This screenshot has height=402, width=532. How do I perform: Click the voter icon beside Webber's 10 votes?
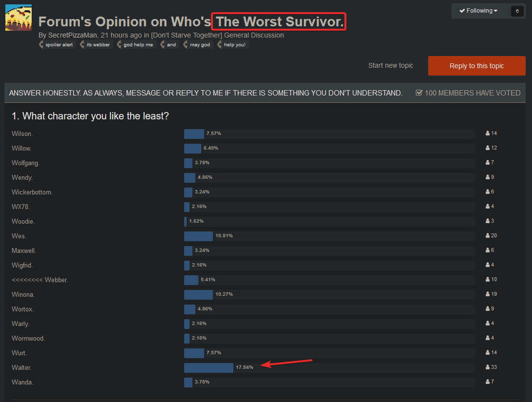(487, 279)
